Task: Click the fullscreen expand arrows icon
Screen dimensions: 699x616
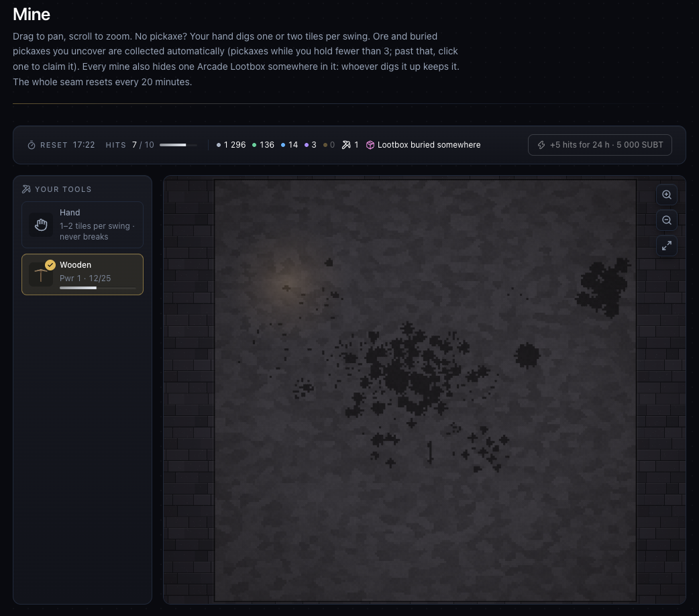Action: [x=666, y=246]
